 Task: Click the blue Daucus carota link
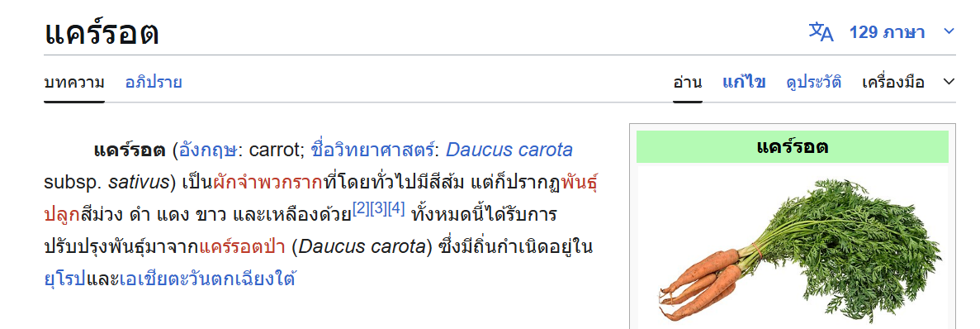[509, 150]
